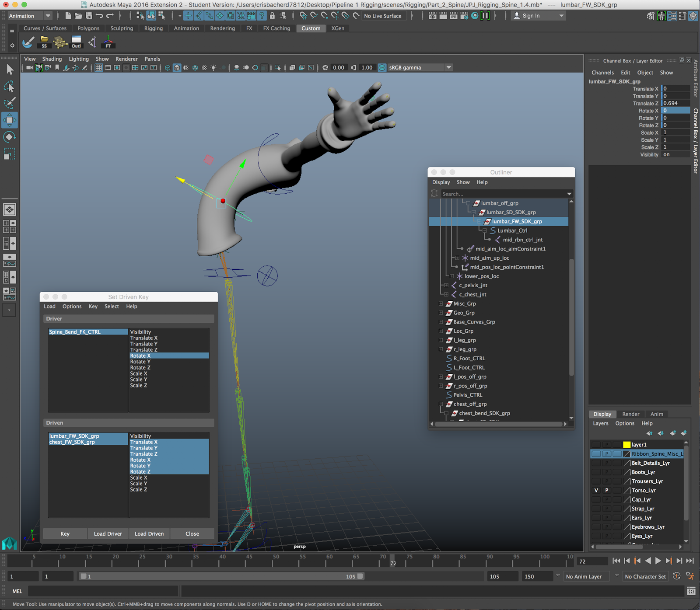The image size is (700, 610).
Task: Click the lock icon in the status line
Action: [272, 16]
